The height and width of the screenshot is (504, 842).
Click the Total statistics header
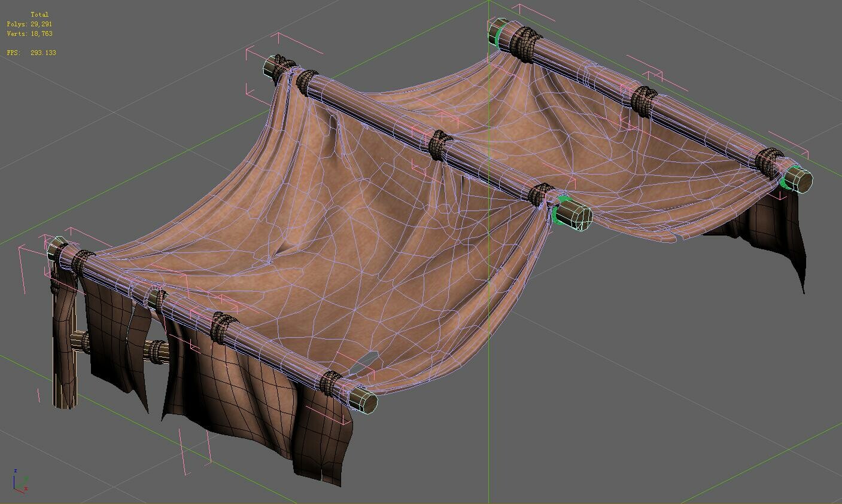coord(40,14)
